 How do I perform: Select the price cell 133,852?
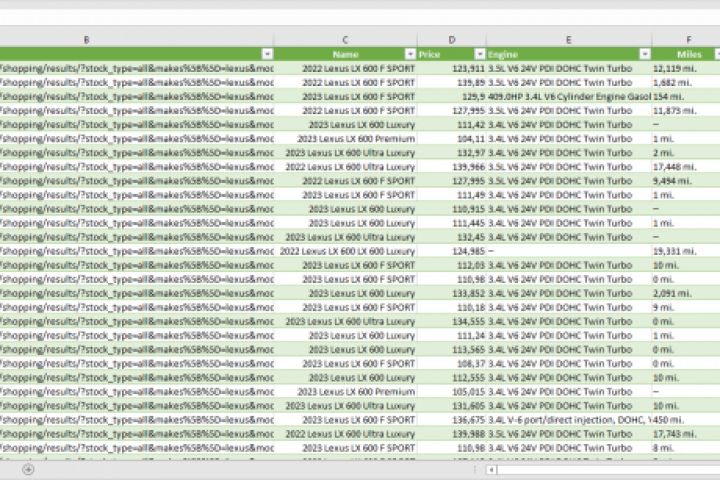point(451,293)
